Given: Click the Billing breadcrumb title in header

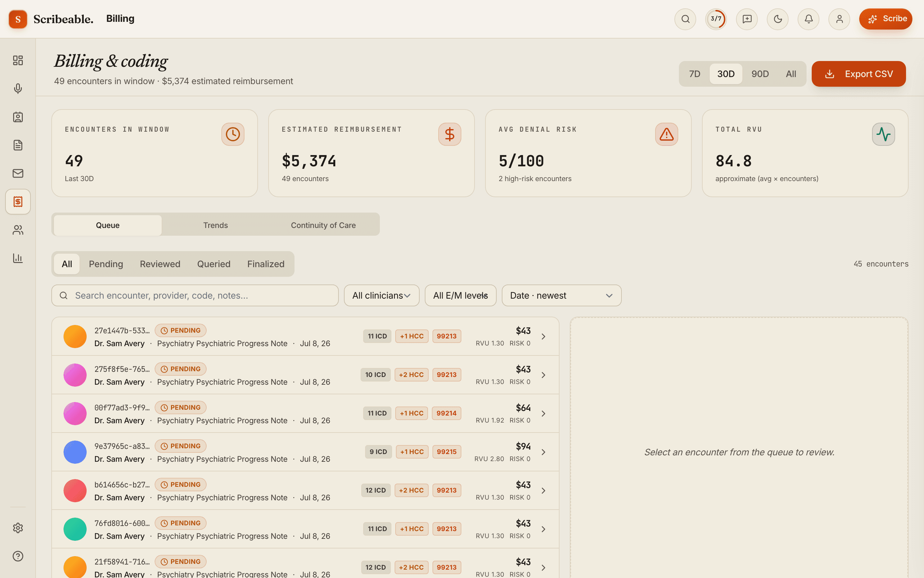Looking at the screenshot, I should pyautogui.click(x=120, y=19).
